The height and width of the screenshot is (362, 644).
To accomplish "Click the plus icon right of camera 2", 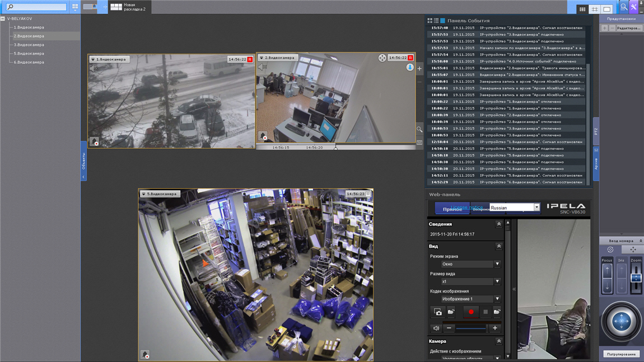I will click(419, 69).
